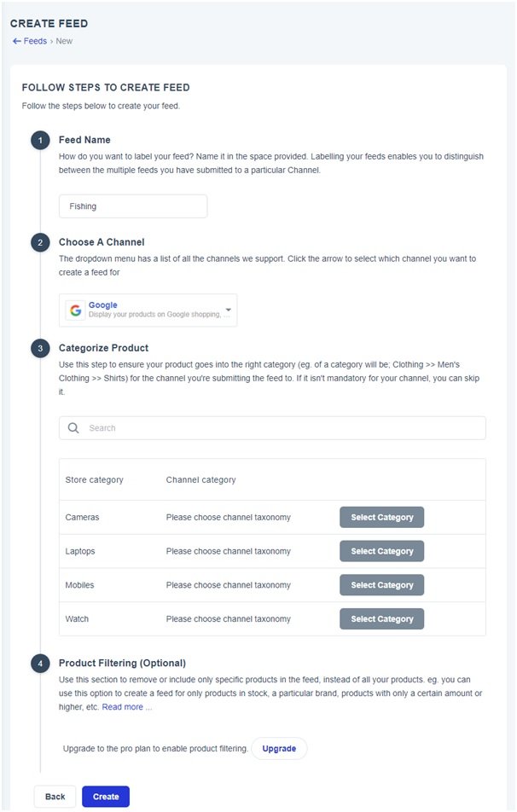This screenshot has width=517, height=812.
Task: Open the channel dropdown arrow
Action: [x=228, y=310]
